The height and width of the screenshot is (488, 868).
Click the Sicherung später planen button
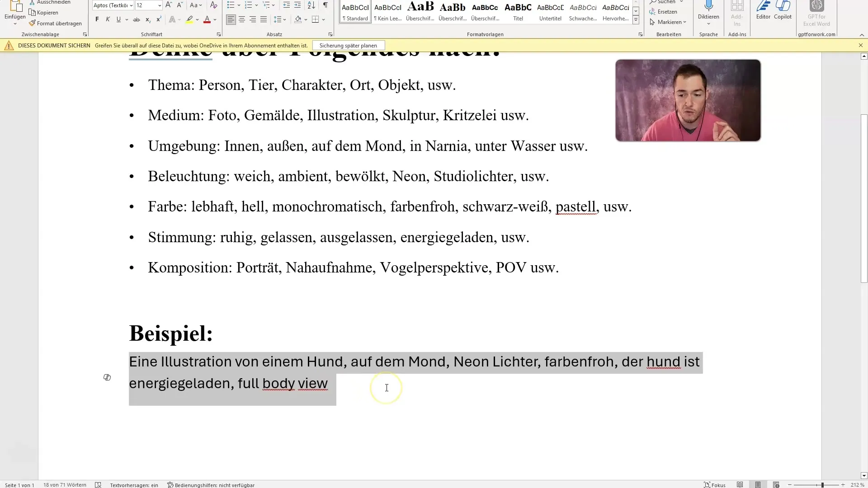tap(348, 46)
